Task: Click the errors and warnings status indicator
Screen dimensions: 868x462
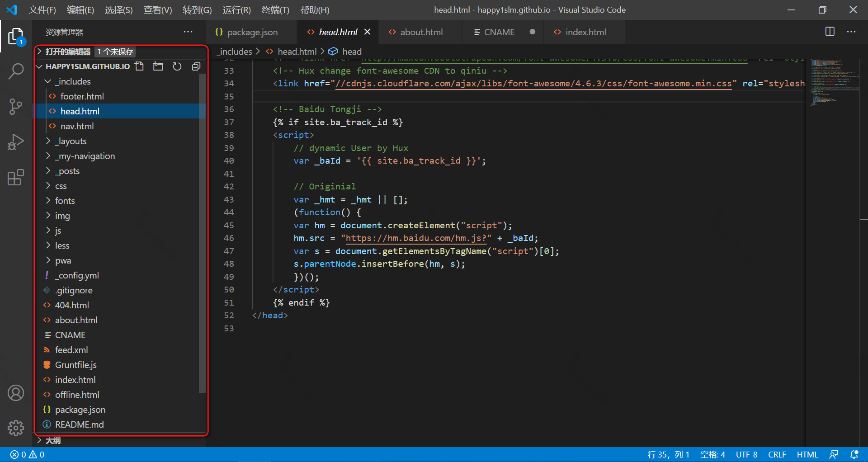Action: coord(28,454)
